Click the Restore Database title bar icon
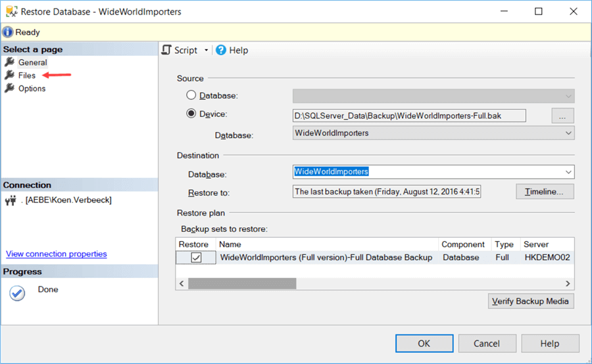 pos(11,11)
